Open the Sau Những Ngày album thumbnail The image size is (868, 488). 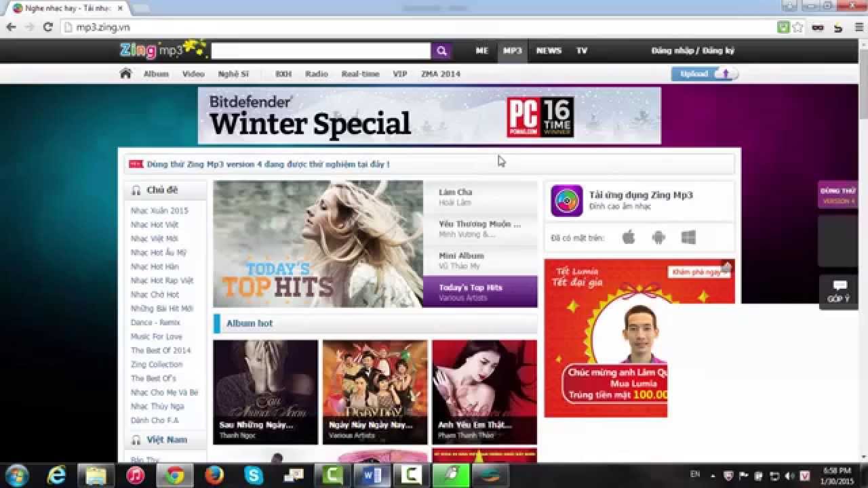(265, 392)
